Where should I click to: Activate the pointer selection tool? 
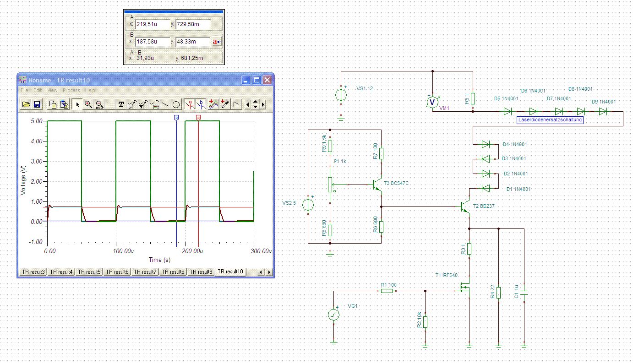click(x=77, y=105)
